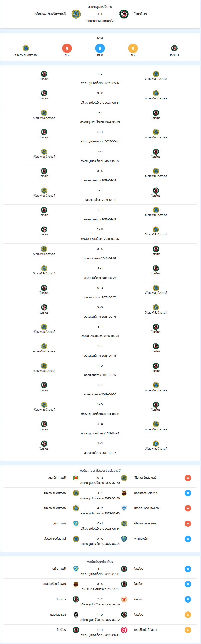Click the Sandvikens crest in the 2025-06-13 match row
Viewport: 201px width, 644px height.
tap(124, 630)
